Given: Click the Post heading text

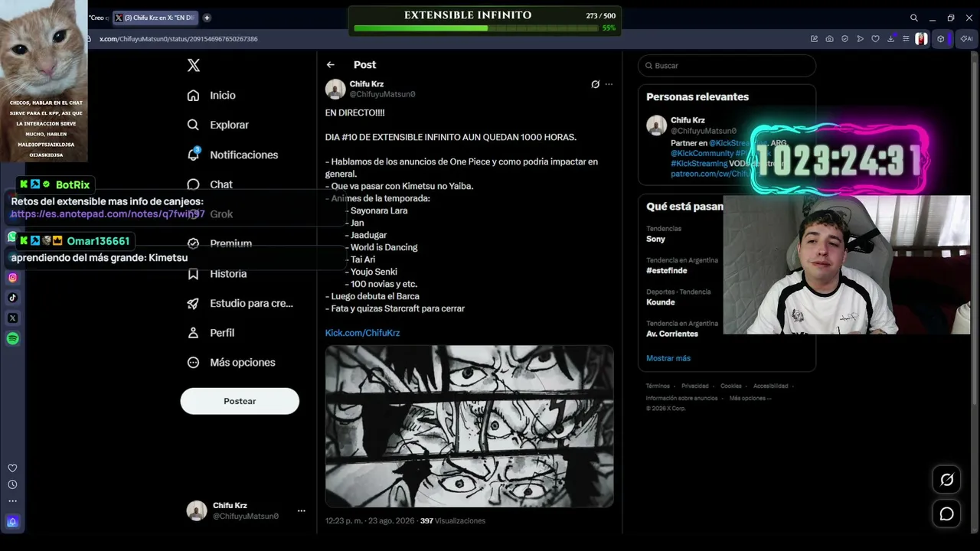Looking at the screenshot, I should click(364, 65).
